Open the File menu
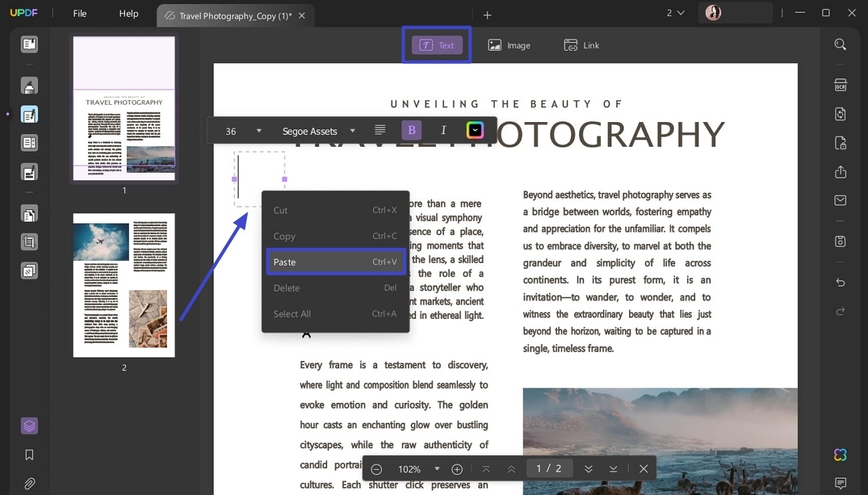 (79, 13)
